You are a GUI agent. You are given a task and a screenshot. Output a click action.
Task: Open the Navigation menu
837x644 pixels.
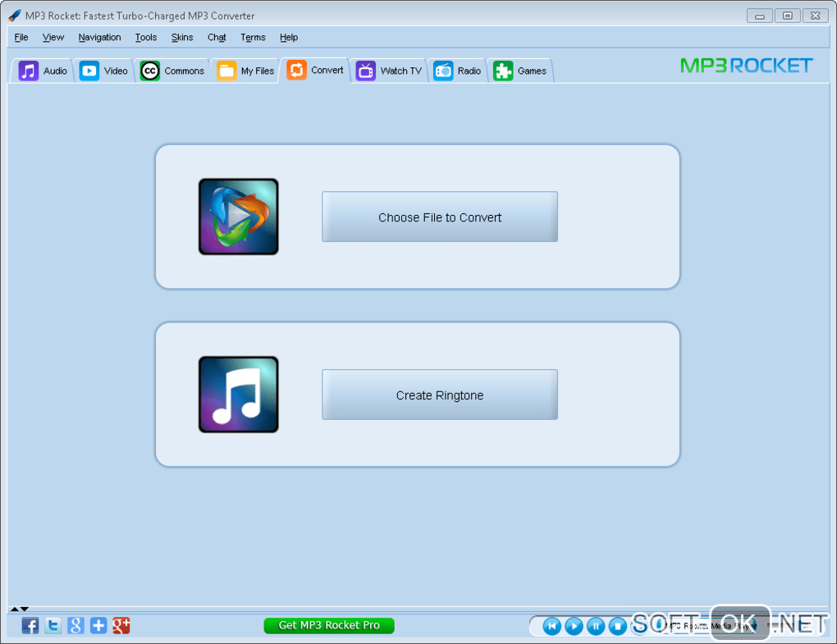(99, 38)
